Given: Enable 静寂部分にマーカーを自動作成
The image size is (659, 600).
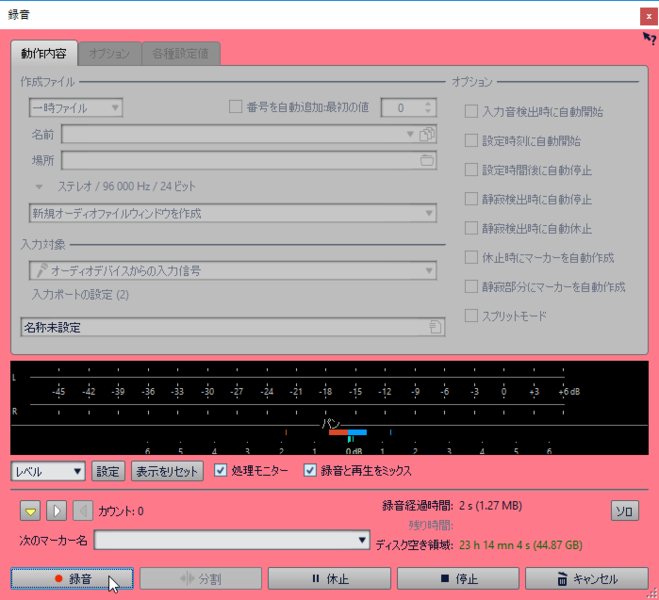Looking at the screenshot, I should click(471, 287).
